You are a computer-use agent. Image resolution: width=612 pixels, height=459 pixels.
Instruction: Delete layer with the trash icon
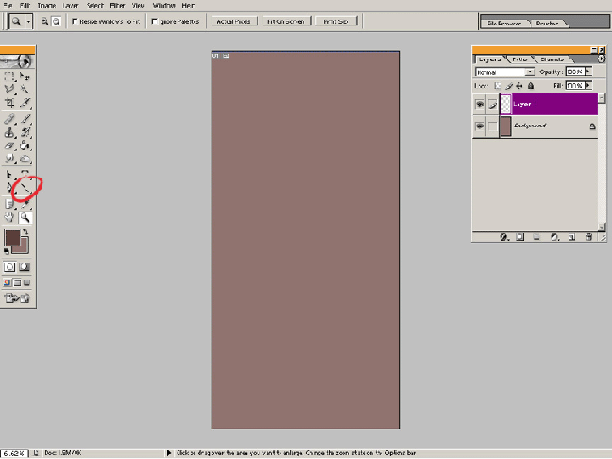pyautogui.click(x=589, y=237)
